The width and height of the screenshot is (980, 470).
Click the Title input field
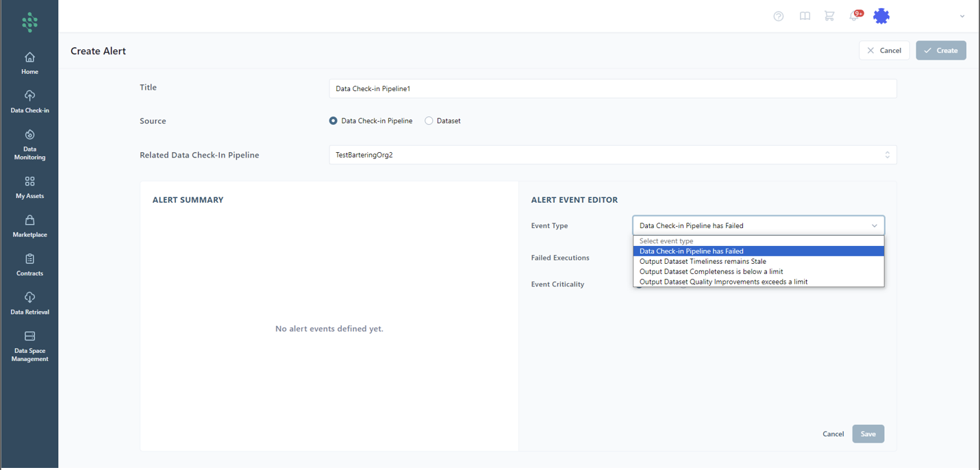pyautogui.click(x=612, y=88)
